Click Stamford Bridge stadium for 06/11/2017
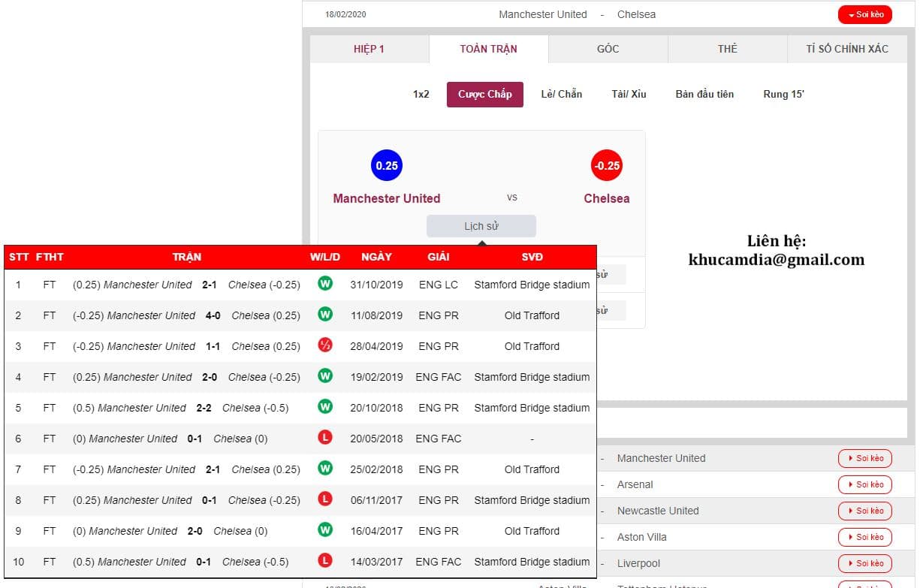The width and height of the screenshot is (920, 588). click(532, 500)
